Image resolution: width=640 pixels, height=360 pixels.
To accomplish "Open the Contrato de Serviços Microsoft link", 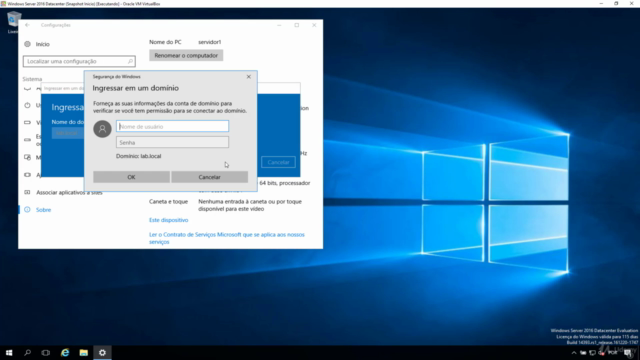I will (227, 238).
